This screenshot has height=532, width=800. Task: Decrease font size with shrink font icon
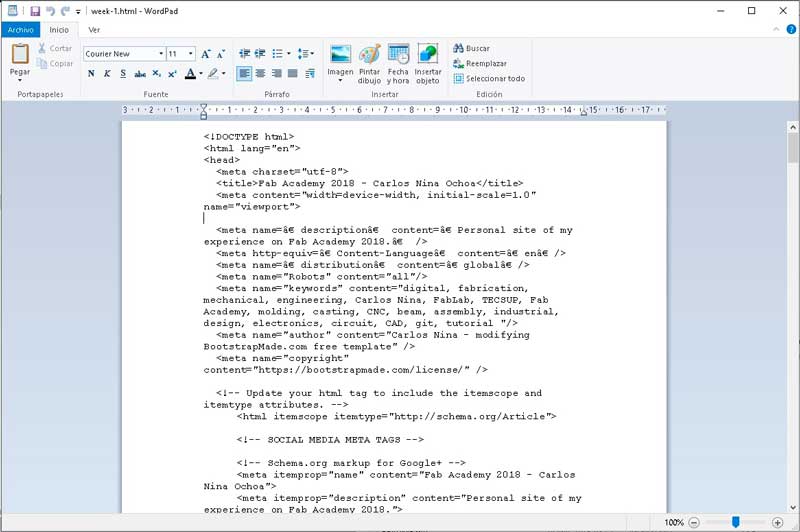coord(221,54)
